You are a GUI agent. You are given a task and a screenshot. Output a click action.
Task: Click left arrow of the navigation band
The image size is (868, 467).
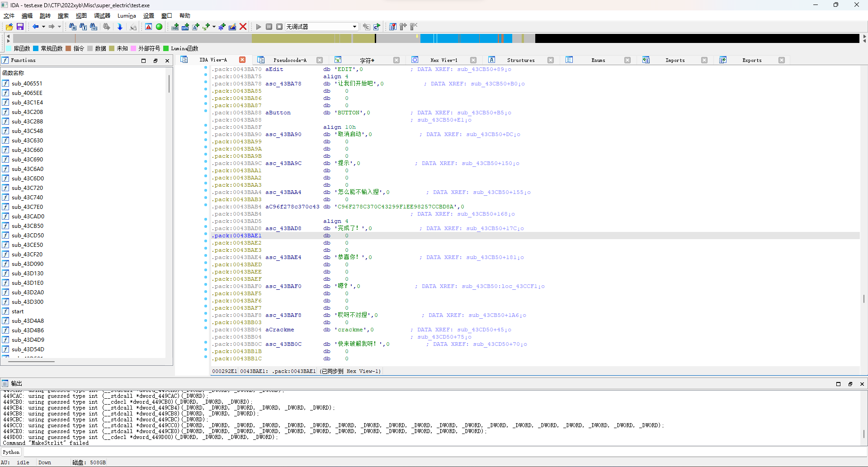pos(8,35)
